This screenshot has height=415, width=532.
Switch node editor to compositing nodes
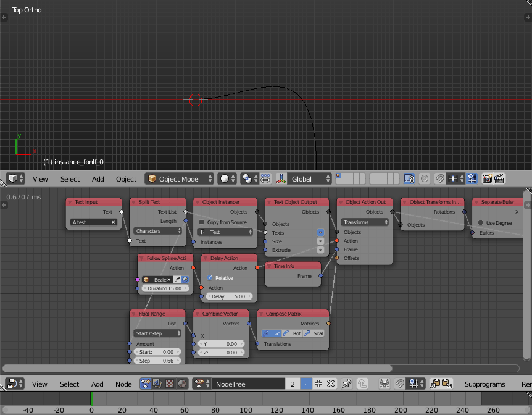pyautogui.click(x=156, y=384)
